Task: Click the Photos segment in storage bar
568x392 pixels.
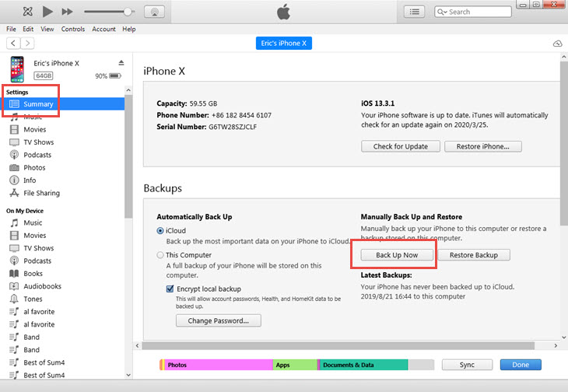Action: (216, 364)
